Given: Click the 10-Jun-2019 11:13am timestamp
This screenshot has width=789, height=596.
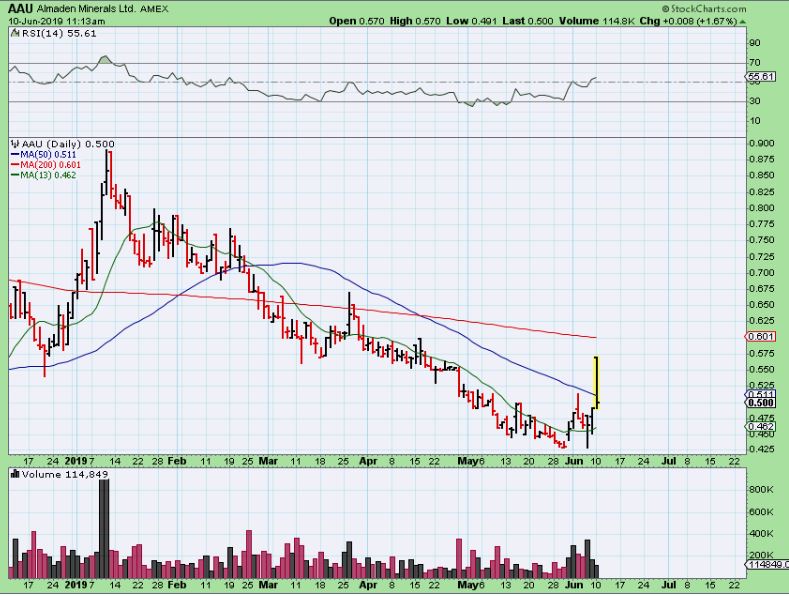Looking at the screenshot, I should (x=57, y=21).
